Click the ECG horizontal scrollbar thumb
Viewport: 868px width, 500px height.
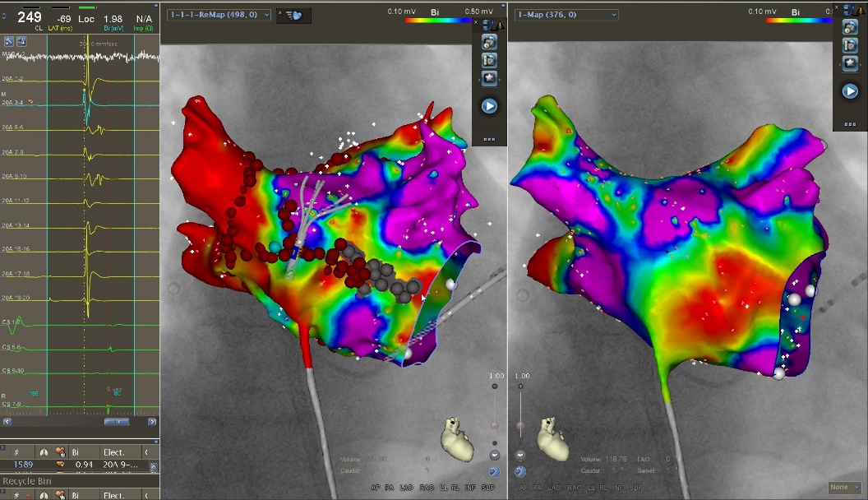click(x=117, y=422)
